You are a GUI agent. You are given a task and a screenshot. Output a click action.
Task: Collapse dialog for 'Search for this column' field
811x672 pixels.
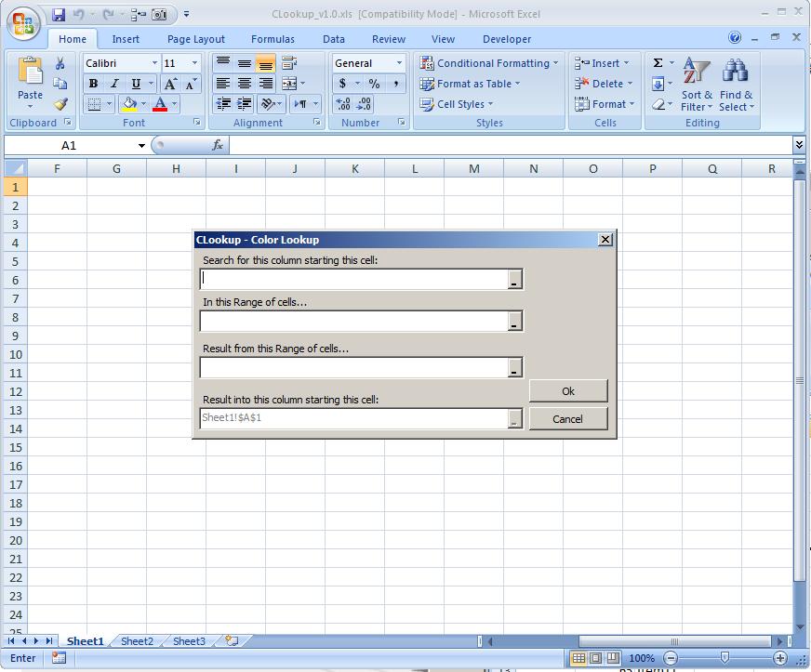(514, 279)
